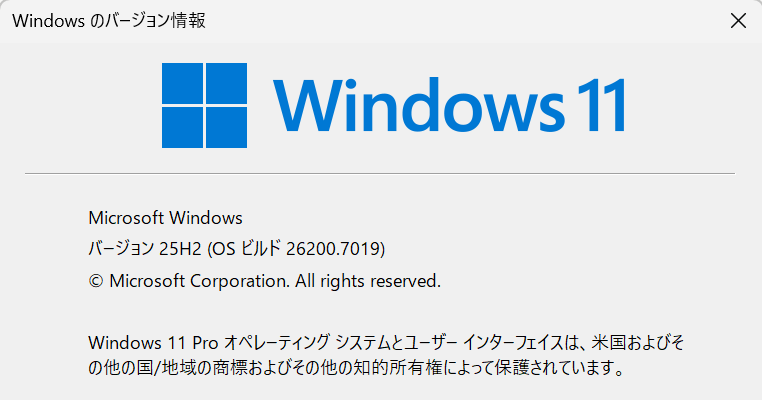Image resolution: width=762 pixels, height=400 pixels.
Task: Click the Windows 11 Pro edition text
Action: 146,342
